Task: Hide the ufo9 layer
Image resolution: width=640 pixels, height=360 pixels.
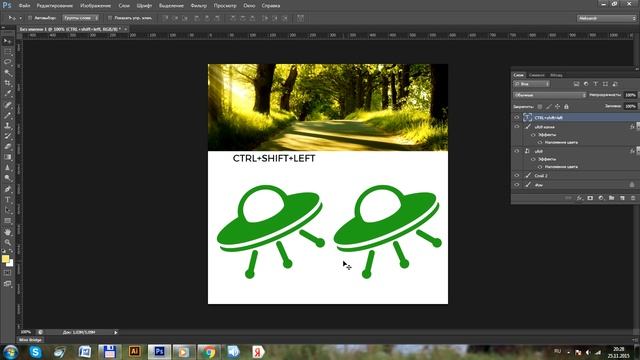Action: [517, 151]
